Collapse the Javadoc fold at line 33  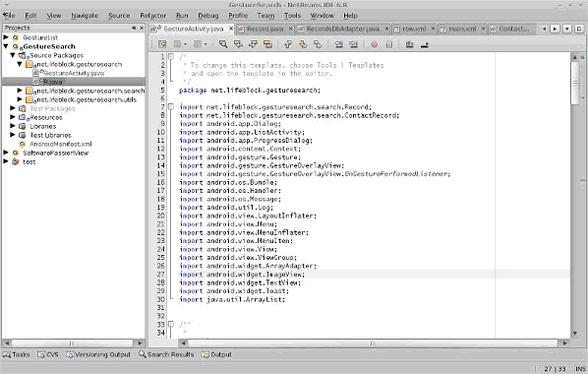click(x=171, y=324)
